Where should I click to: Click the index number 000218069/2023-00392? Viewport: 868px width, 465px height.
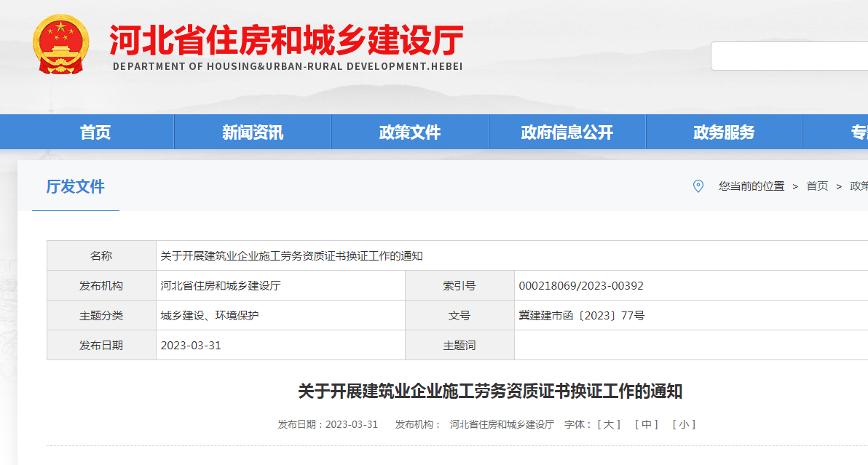coord(581,286)
